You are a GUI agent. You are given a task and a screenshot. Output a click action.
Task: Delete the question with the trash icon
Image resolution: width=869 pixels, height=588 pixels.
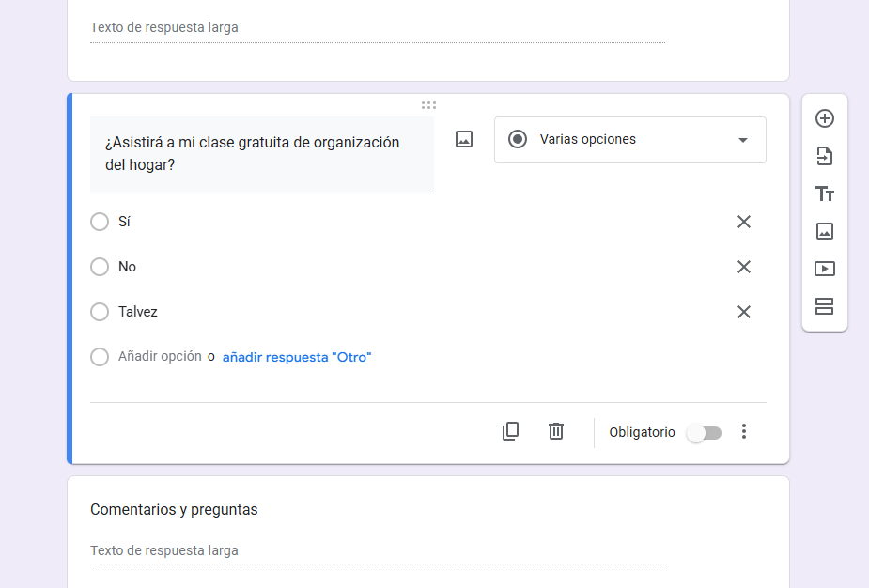click(556, 431)
